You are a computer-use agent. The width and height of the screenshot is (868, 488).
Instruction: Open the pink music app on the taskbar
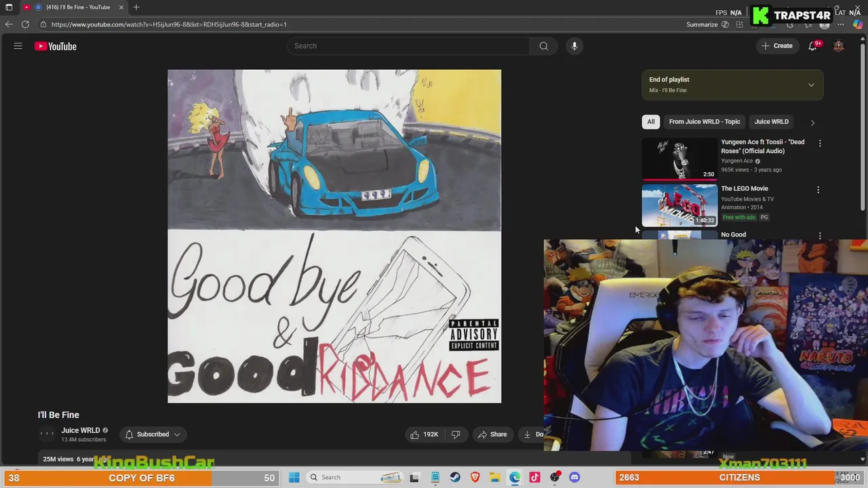click(x=534, y=477)
